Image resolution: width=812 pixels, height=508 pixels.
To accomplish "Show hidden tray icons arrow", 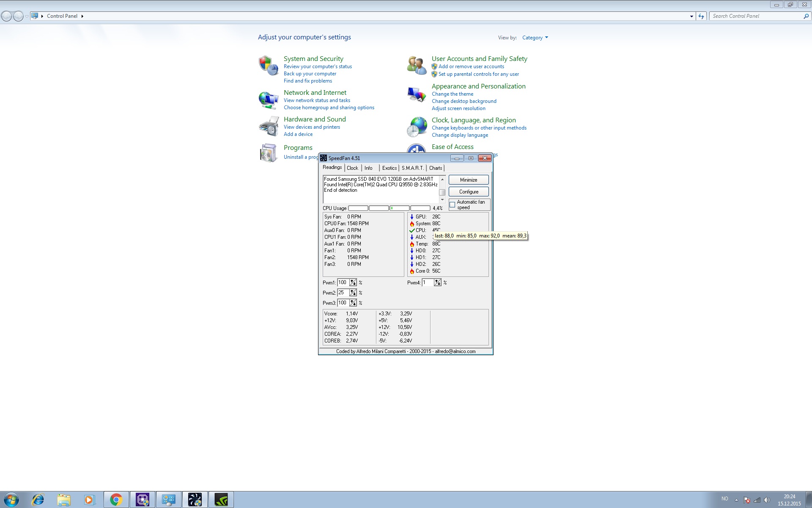I will pyautogui.click(x=736, y=500).
